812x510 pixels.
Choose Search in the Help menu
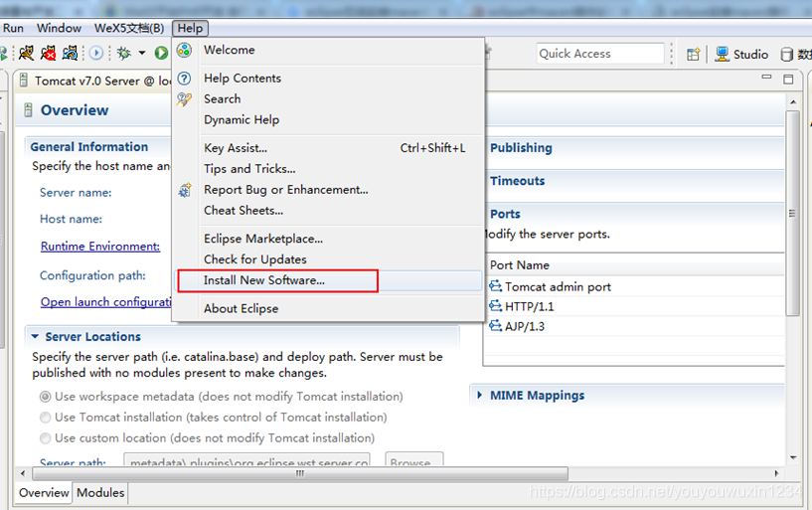(x=223, y=98)
